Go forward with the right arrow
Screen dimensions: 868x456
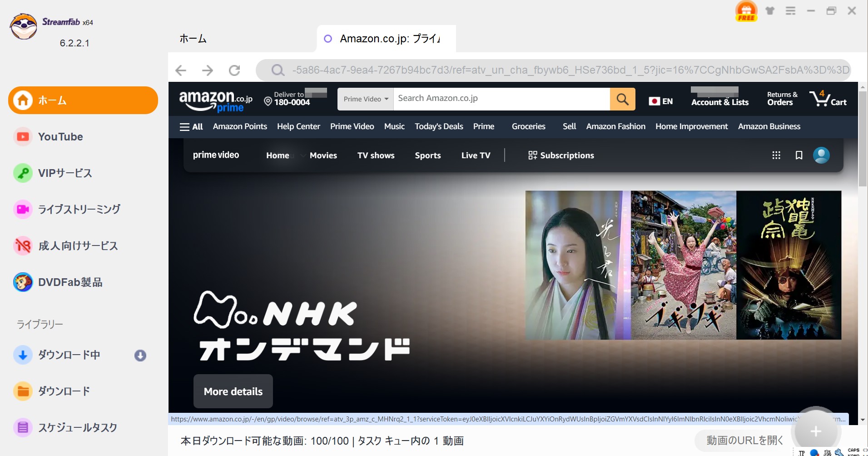click(208, 70)
